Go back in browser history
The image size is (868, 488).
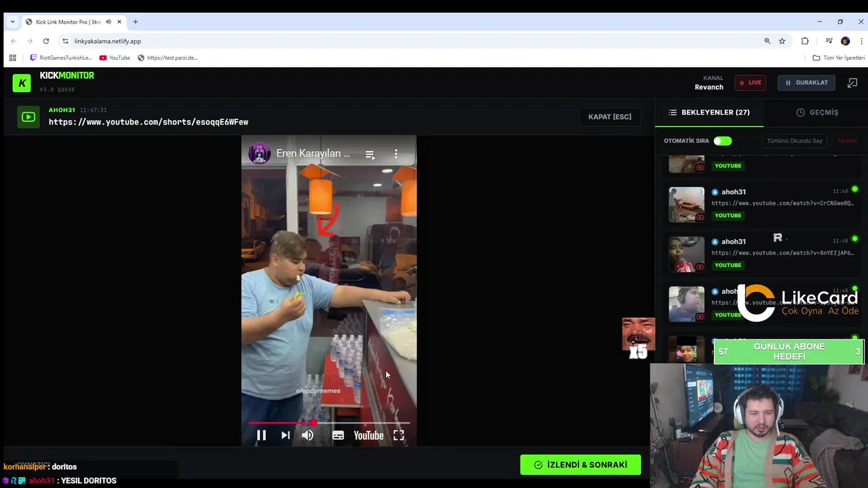[x=13, y=41]
